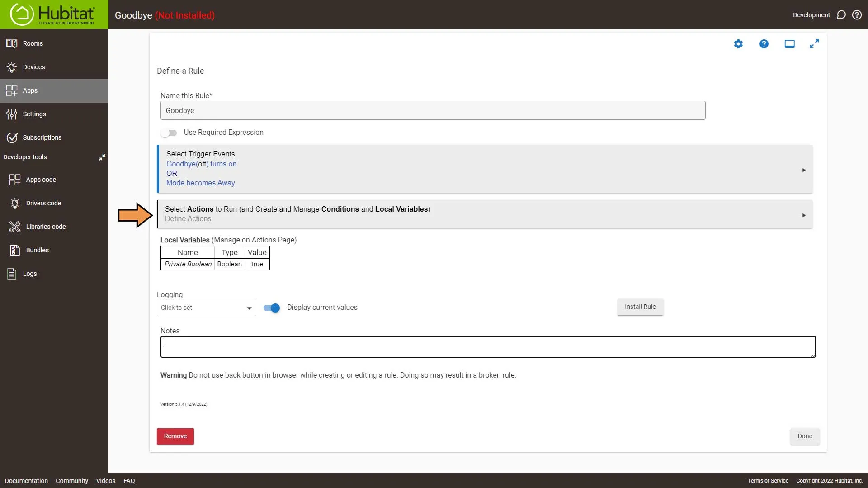868x488 pixels.
Task: Open Subscriptions in the sidebar
Action: point(54,137)
